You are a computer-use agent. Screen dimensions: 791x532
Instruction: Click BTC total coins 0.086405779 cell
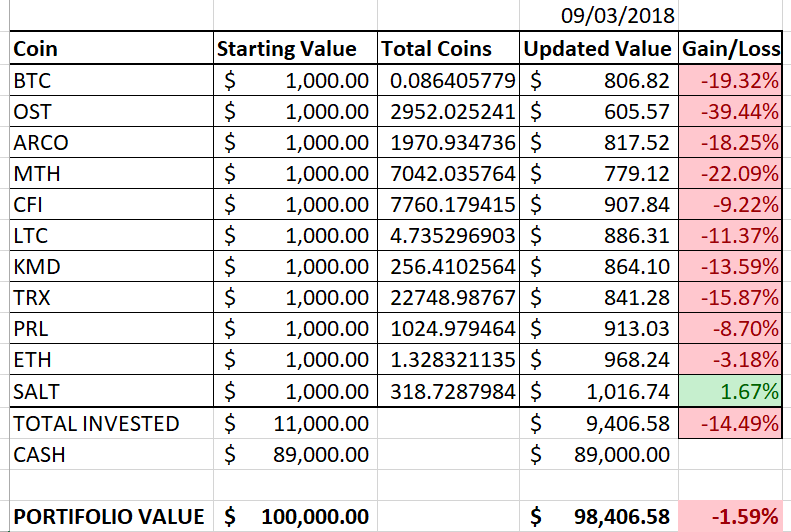pos(448,80)
